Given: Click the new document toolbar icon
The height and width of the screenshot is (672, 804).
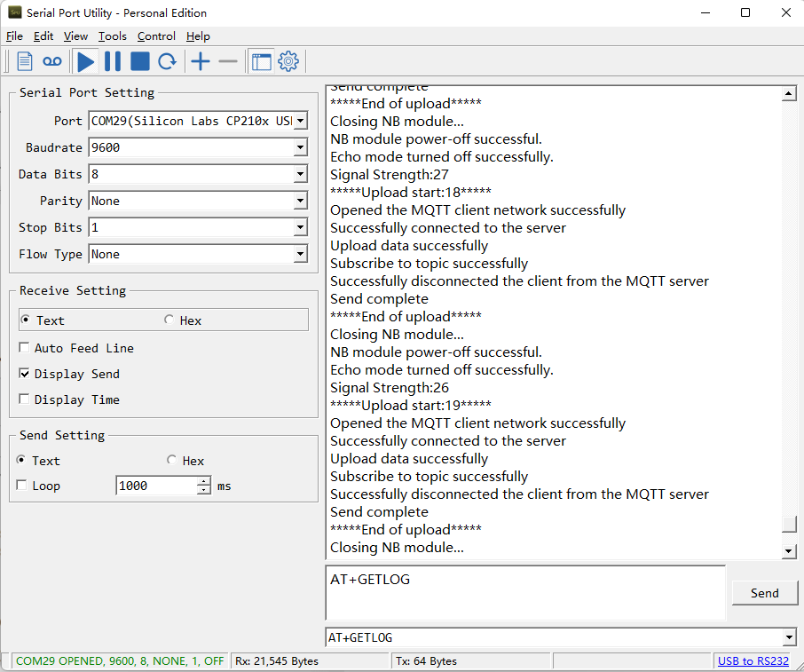Looking at the screenshot, I should click(25, 61).
